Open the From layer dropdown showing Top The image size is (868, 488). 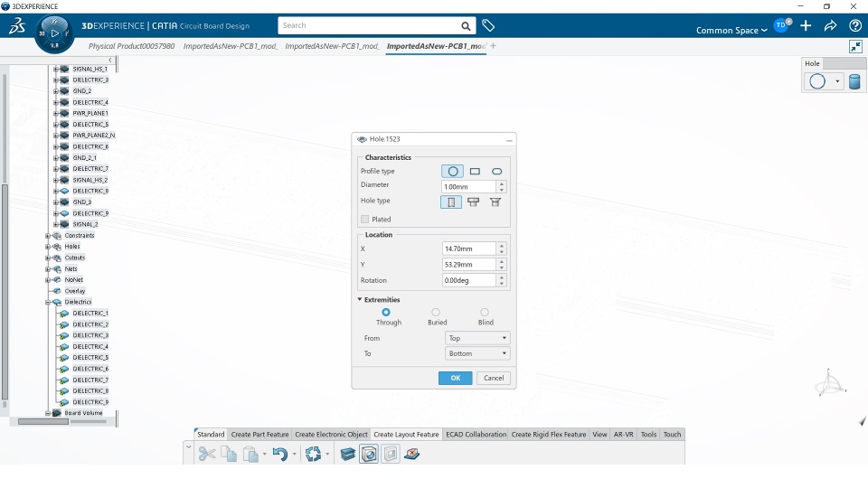(x=477, y=338)
